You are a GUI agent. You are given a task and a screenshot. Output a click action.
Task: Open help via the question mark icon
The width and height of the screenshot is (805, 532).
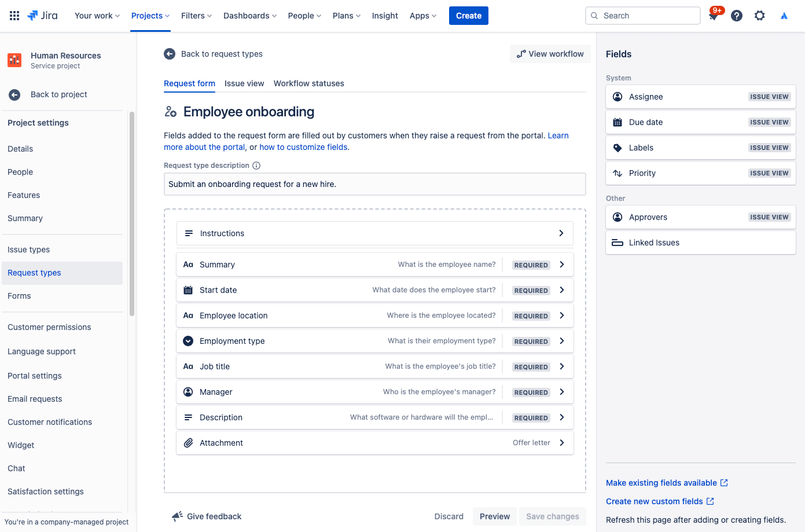coord(736,16)
